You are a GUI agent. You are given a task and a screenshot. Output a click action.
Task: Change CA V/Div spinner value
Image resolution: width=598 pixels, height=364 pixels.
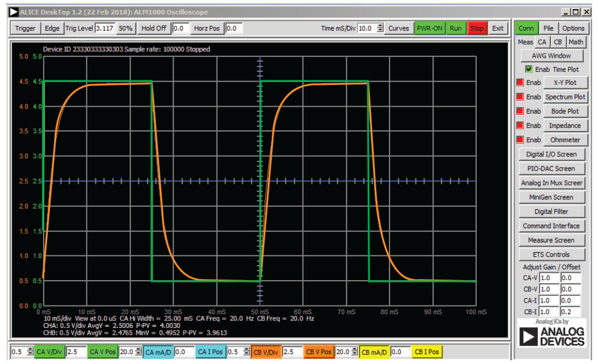pyautogui.click(x=30, y=351)
